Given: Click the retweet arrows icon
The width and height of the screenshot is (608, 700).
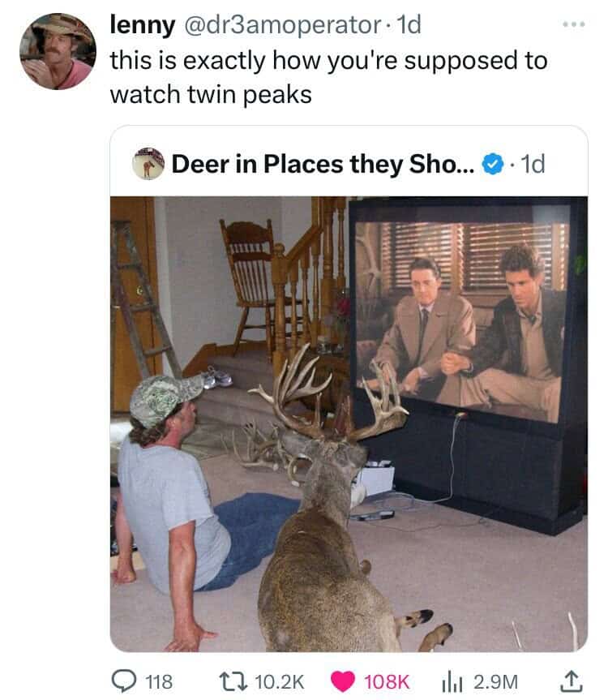Looking at the screenshot, I should point(233,681).
